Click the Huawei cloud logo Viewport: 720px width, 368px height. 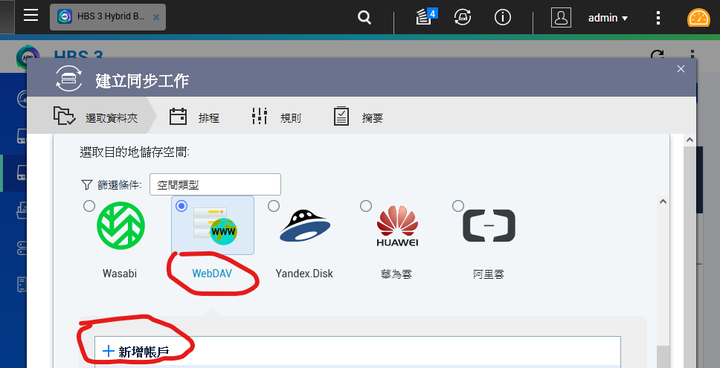point(397,226)
